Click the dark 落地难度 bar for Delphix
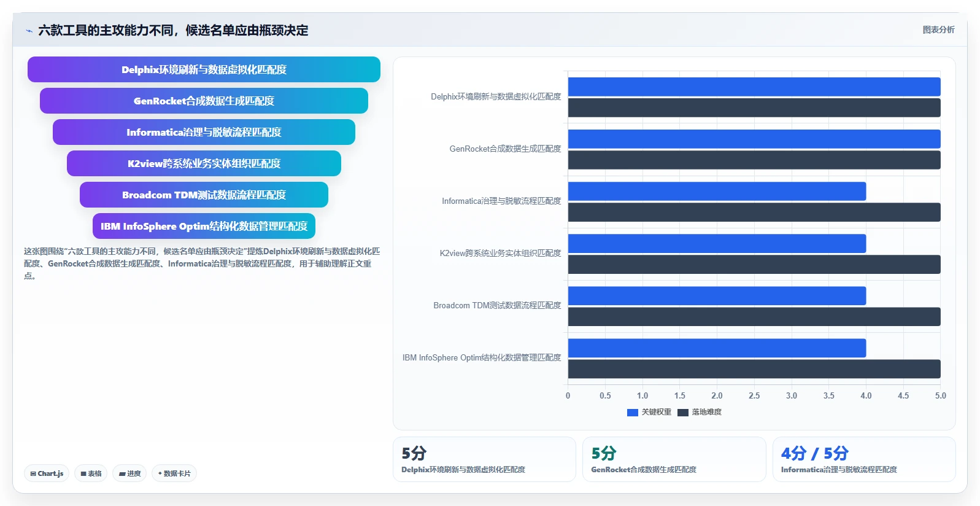 [x=754, y=107]
